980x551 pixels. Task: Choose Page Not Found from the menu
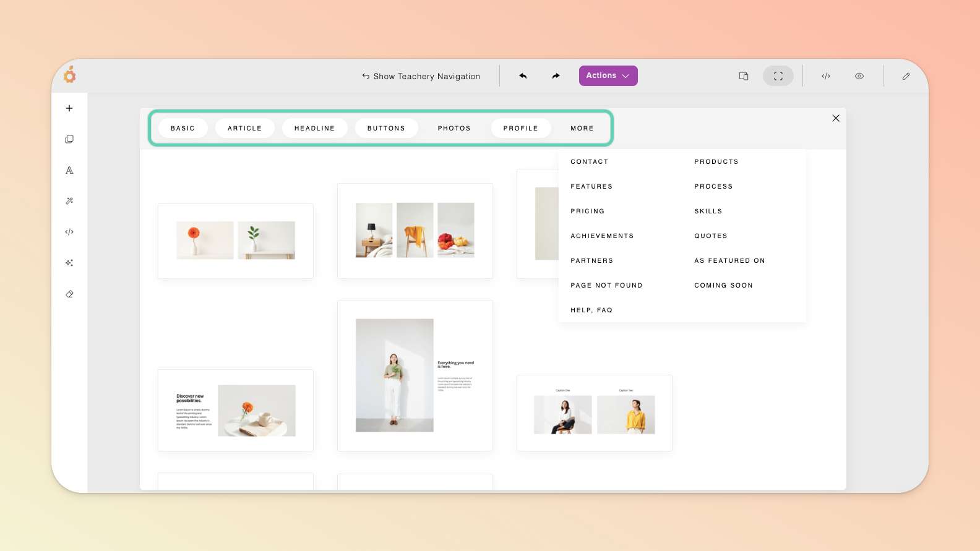tap(607, 285)
